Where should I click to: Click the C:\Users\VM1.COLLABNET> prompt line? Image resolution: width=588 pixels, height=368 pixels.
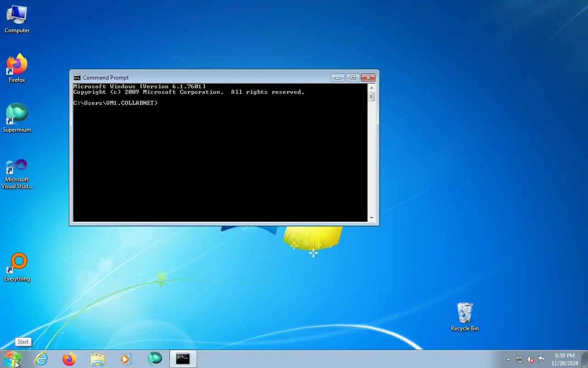(x=115, y=103)
